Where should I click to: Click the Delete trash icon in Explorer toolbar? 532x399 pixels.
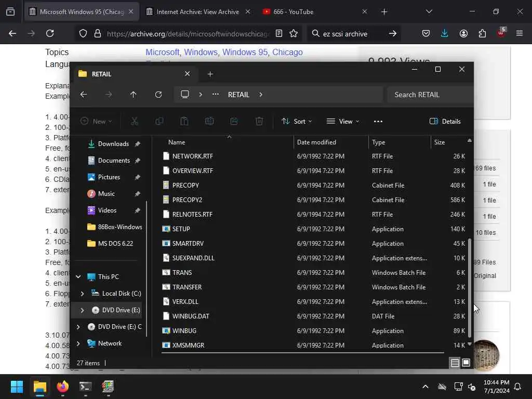[259, 121]
